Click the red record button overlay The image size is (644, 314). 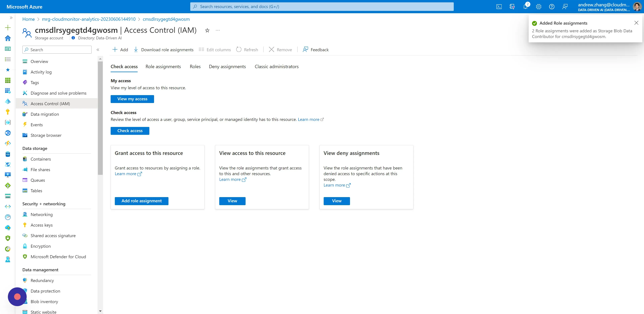coord(17,297)
